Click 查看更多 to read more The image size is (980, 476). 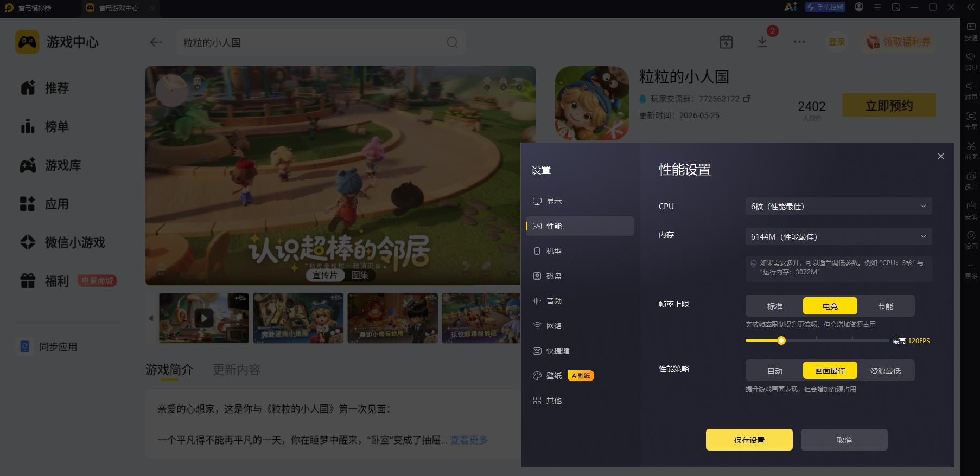pos(469,440)
